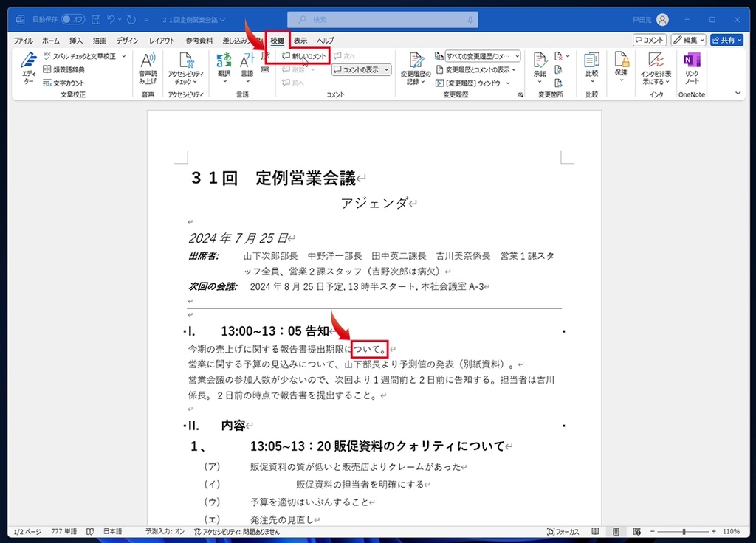Click the search (検索) box in title bar
Viewport: 756px width, 543px height.
coord(382,20)
